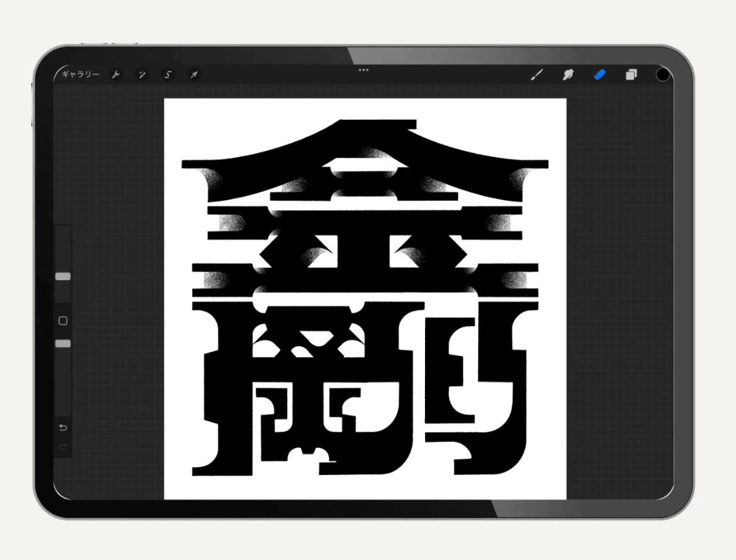736x560 pixels.
Task: Open the black color swatch circle
Action: (662, 75)
